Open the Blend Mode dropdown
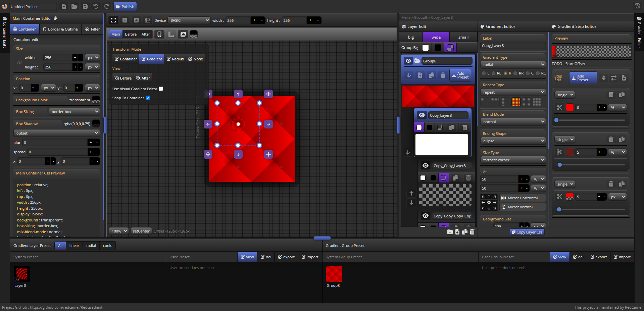The image size is (644, 311). (513, 122)
